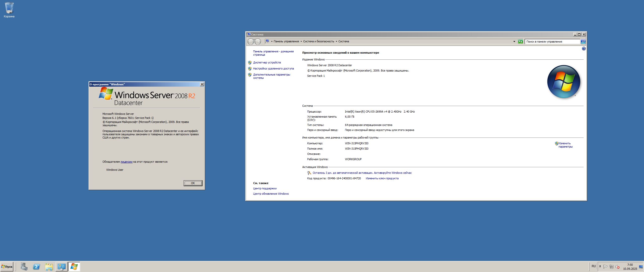Click Back arrow in the Система window
The height and width of the screenshot is (272, 644).
[251, 42]
